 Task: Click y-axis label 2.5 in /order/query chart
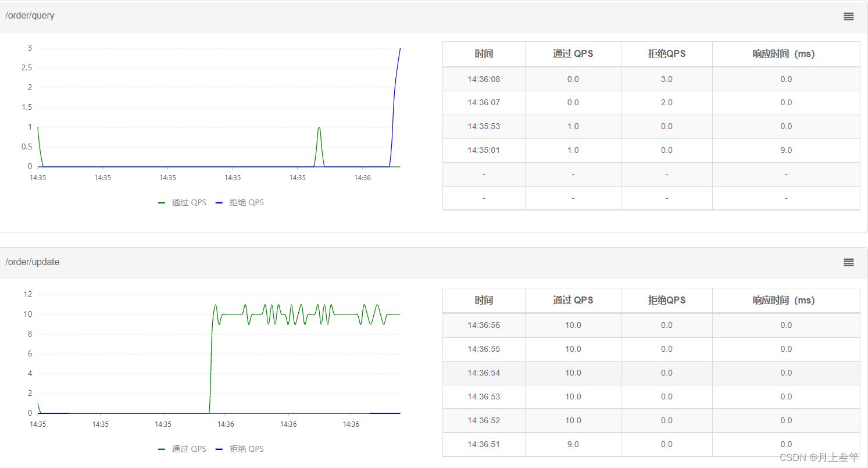(26, 68)
